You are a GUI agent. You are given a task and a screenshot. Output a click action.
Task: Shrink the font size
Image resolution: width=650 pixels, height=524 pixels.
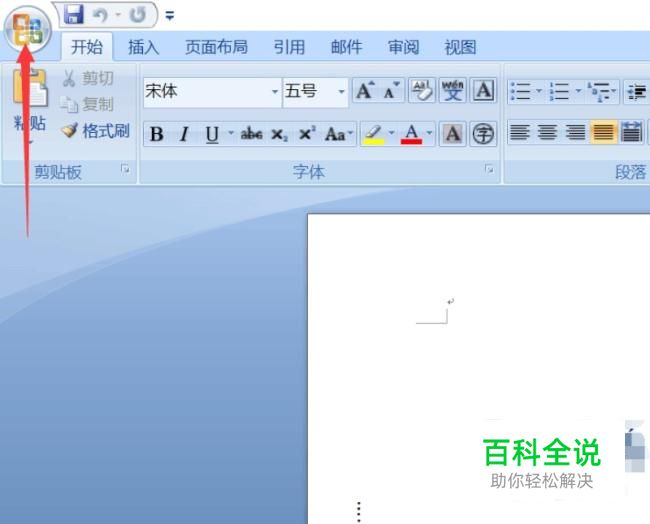point(391,90)
